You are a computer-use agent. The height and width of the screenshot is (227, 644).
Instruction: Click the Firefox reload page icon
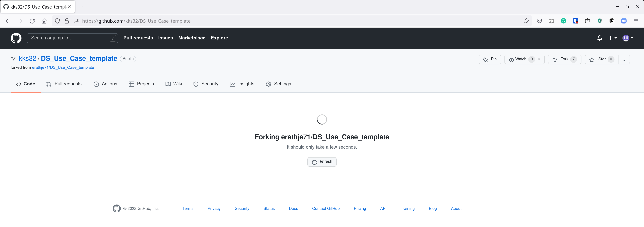(32, 21)
